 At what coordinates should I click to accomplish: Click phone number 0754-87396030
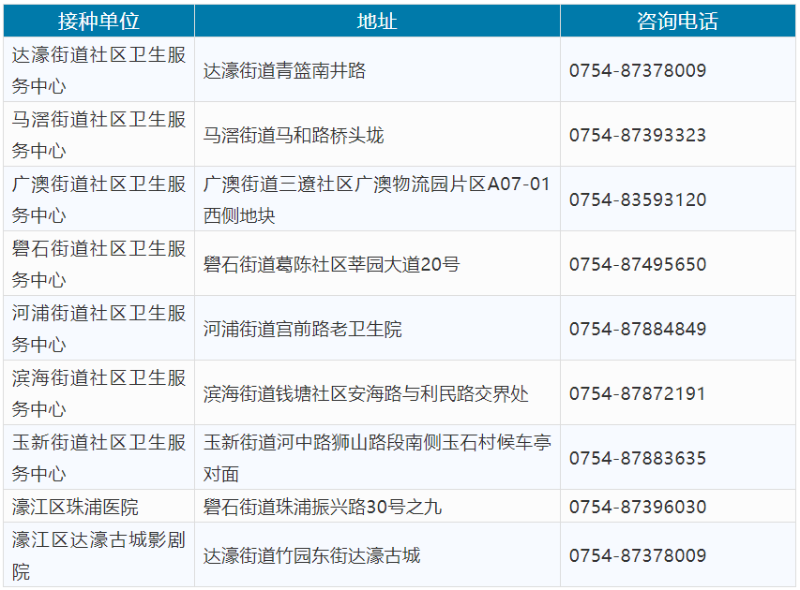(x=637, y=507)
